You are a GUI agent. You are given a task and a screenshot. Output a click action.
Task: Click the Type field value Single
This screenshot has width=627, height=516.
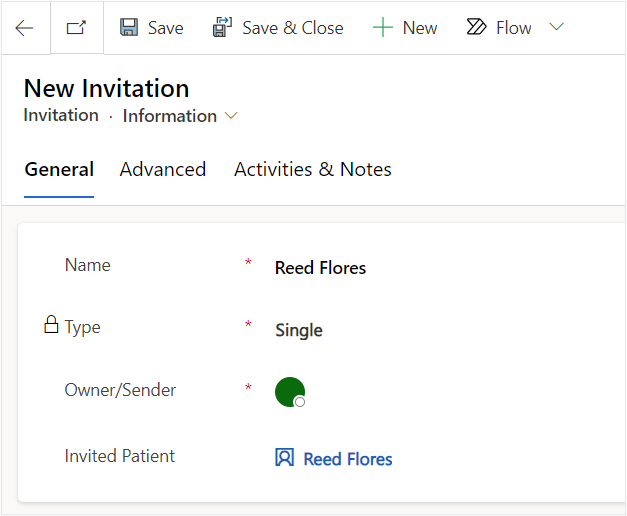(299, 330)
